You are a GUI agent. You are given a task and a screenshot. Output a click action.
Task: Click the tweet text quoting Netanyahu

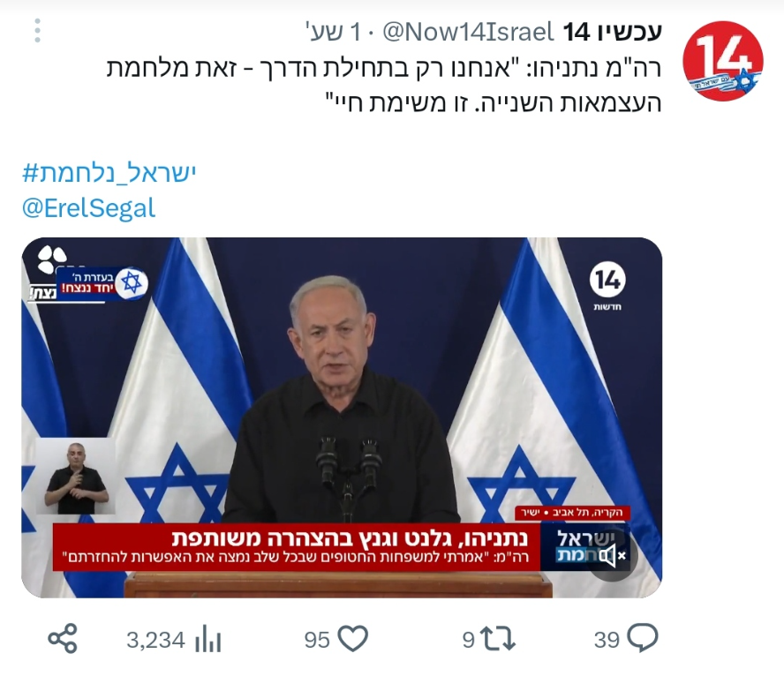click(x=384, y=85)
